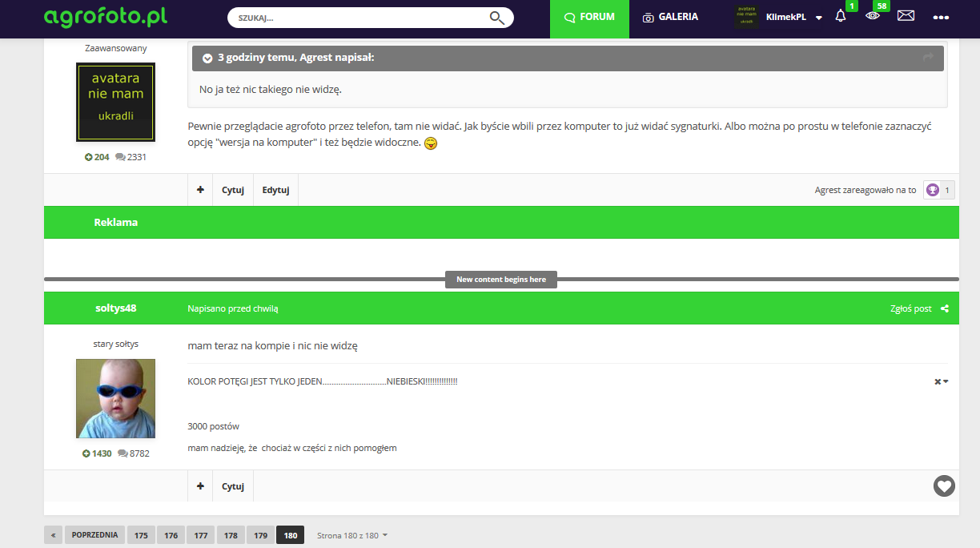Click the quote share arrow icon
Screen dimensions: 980x548
coord(928,58)
